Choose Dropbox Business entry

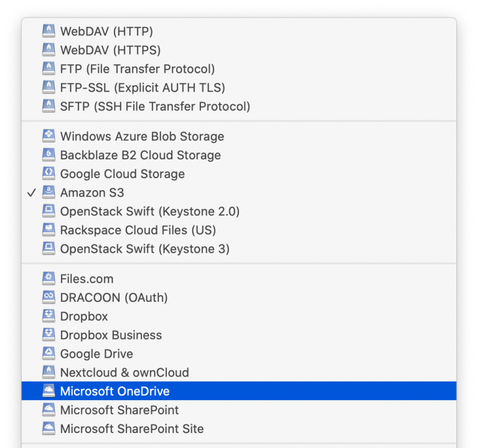point(111,335)
